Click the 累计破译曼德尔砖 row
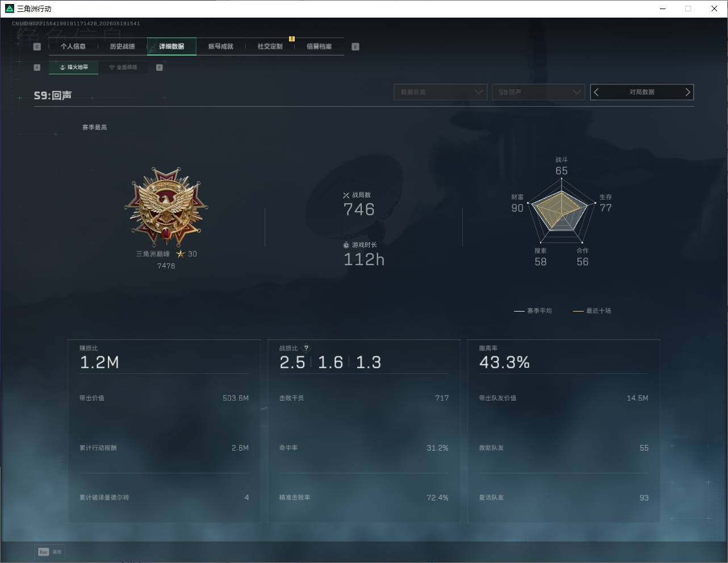Screen dimensions: 728x563 (x=164, y=498)
